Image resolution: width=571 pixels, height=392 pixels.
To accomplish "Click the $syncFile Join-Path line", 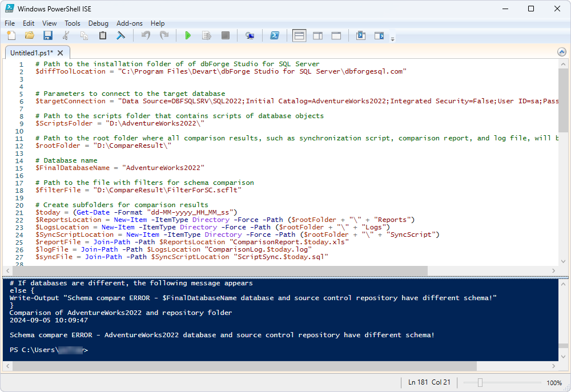I will point(182,257).
